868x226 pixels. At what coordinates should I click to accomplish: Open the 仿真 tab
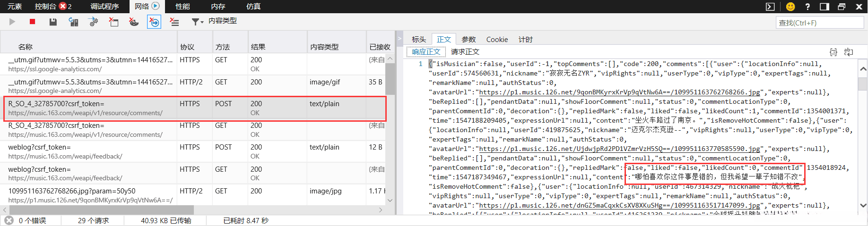tap(253, 6)
